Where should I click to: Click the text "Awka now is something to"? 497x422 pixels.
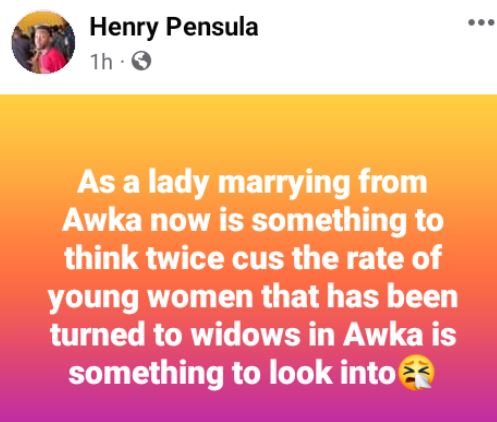253,221
